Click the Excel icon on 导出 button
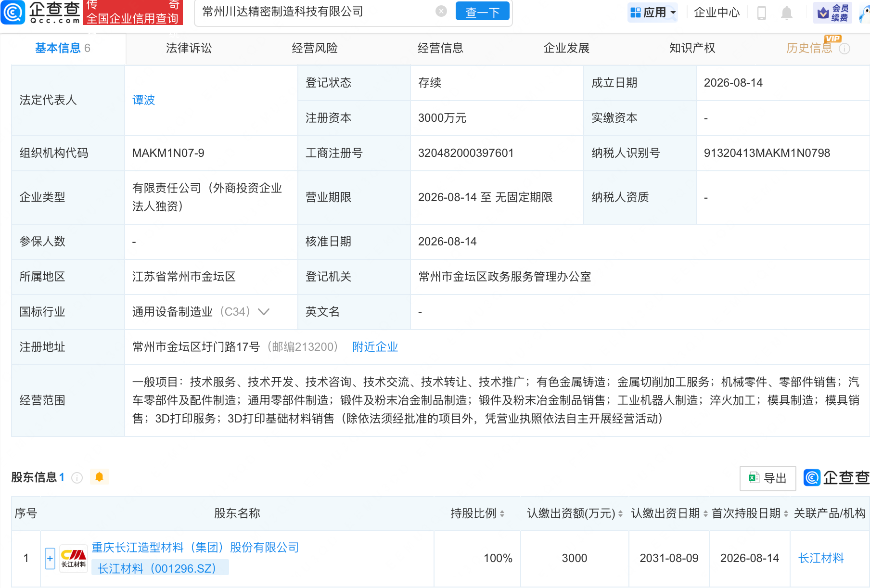 (x=754, y=477)
